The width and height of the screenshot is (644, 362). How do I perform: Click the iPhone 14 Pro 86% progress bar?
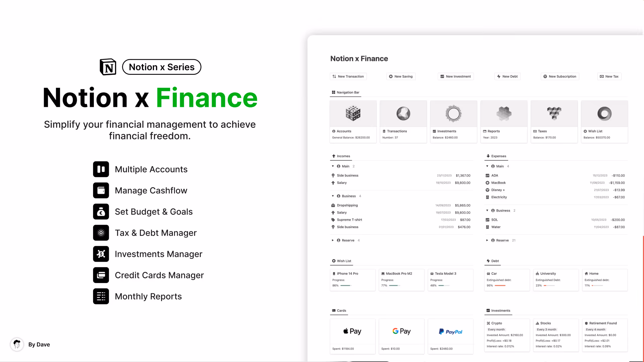[346, 286]
